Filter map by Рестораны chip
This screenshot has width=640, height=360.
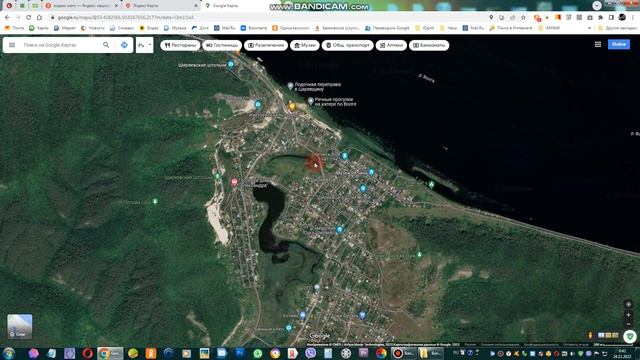tap(180, 45)
